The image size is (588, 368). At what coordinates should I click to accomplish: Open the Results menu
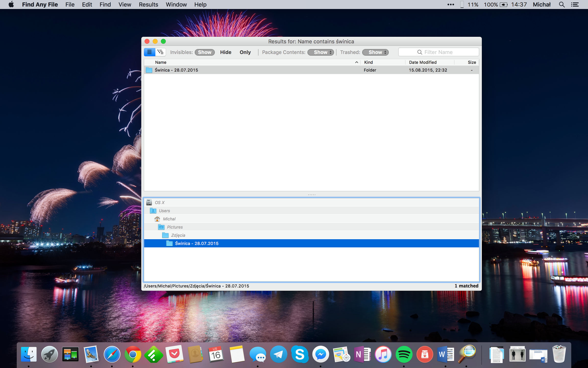pos(148,5)
